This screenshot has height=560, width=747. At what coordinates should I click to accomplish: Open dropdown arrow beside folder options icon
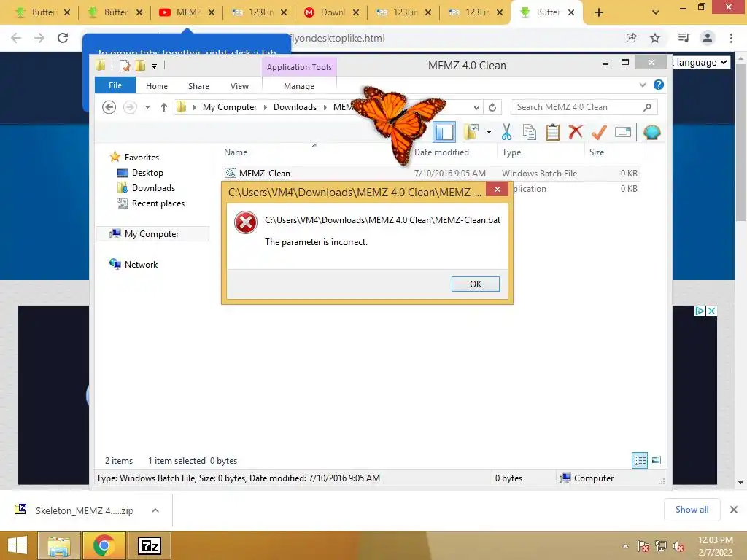pos(489,132)
